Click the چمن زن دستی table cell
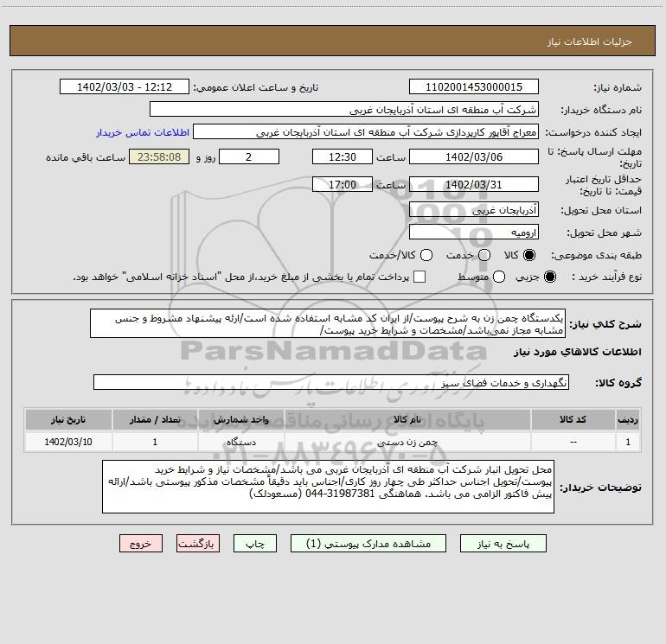666x644 pixels. click(407, 442)
